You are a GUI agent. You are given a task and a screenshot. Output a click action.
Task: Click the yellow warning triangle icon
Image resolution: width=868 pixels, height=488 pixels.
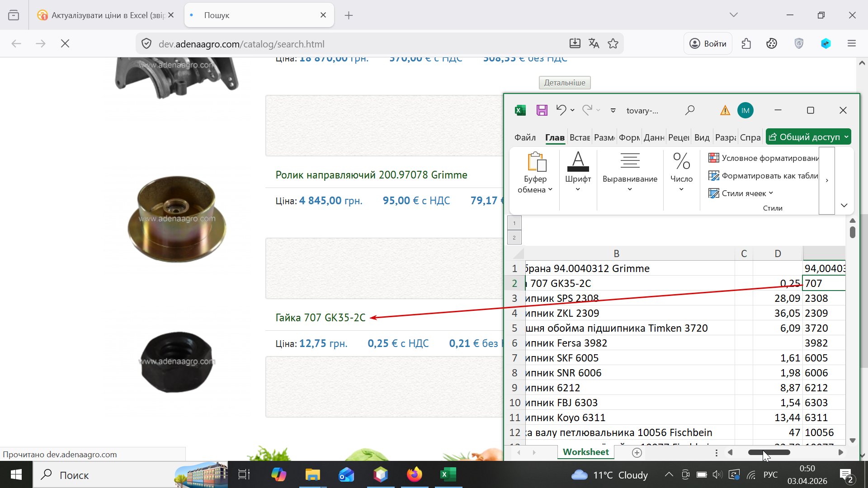coord(725,110)
